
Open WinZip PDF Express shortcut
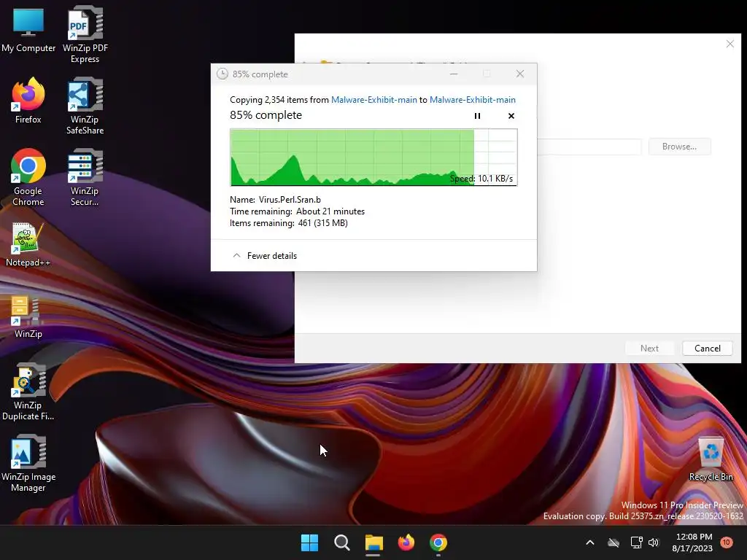click(85, 34)
